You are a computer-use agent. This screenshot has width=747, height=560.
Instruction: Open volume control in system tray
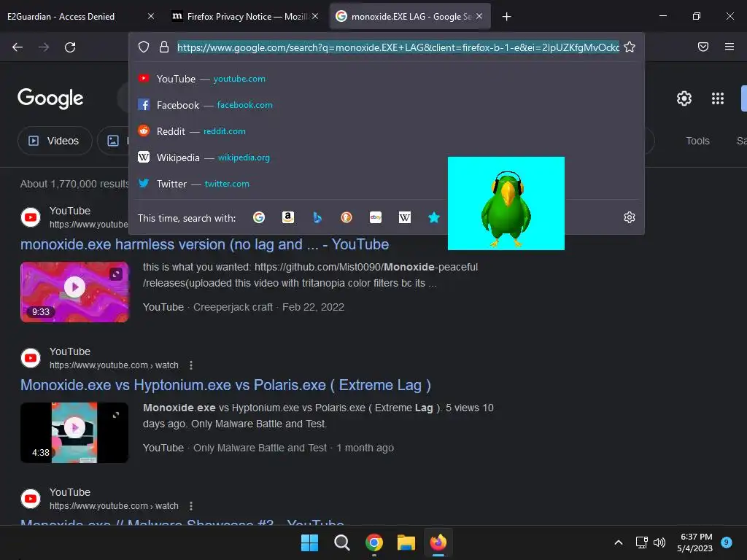[659, 542]
